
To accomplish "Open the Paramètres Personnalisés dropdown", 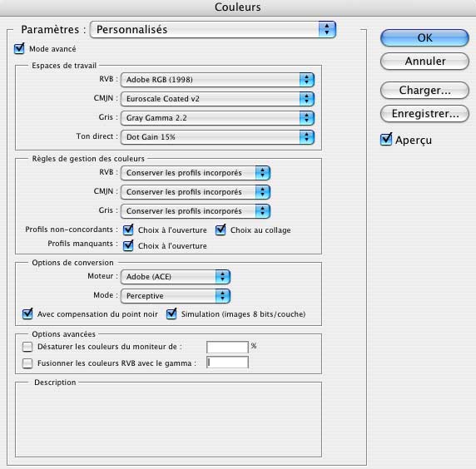I will coord(213,29).
